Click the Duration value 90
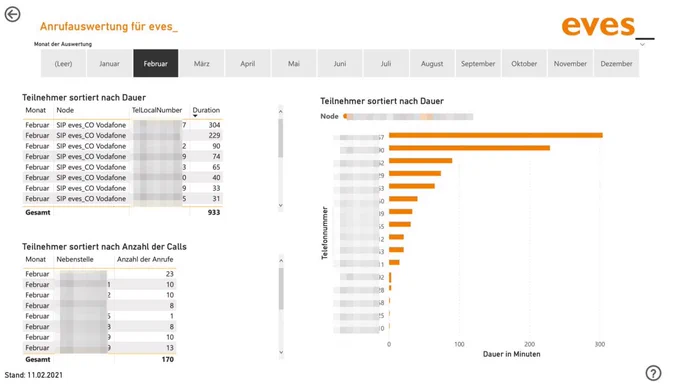The image size is (680, 387). (x=216, y=146)
